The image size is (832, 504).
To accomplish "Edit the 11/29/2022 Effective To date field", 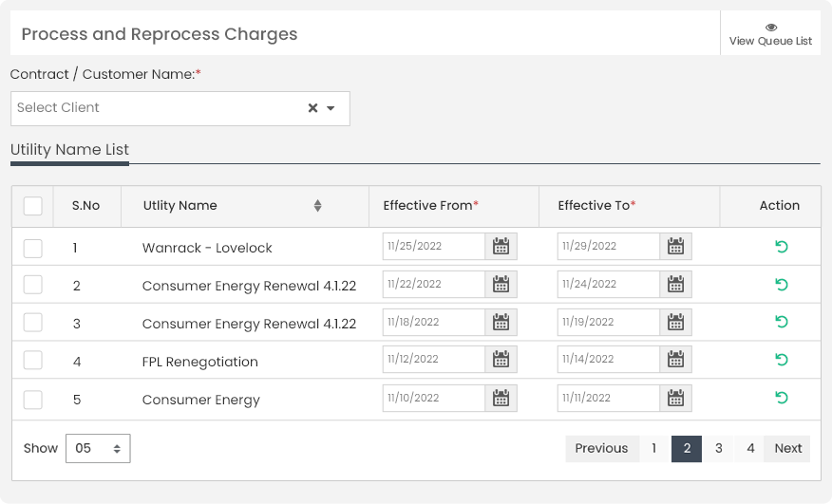I will tap(608, 246).
